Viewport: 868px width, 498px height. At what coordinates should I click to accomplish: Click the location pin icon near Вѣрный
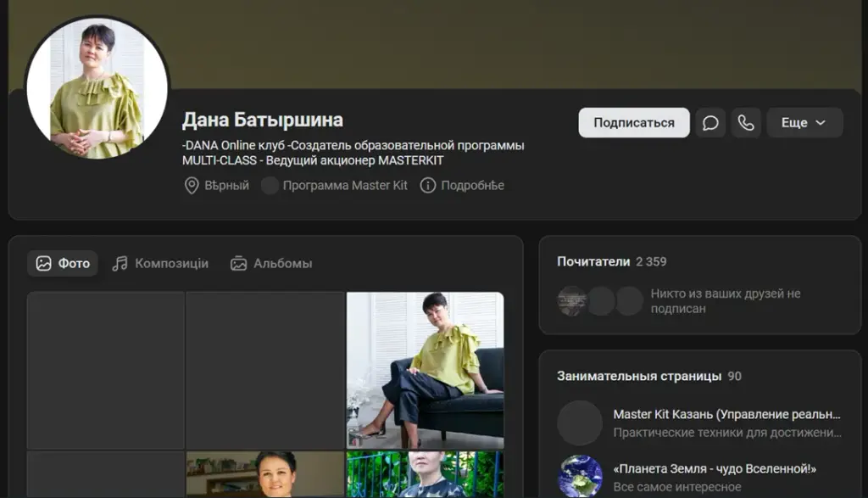click(192, 186)
